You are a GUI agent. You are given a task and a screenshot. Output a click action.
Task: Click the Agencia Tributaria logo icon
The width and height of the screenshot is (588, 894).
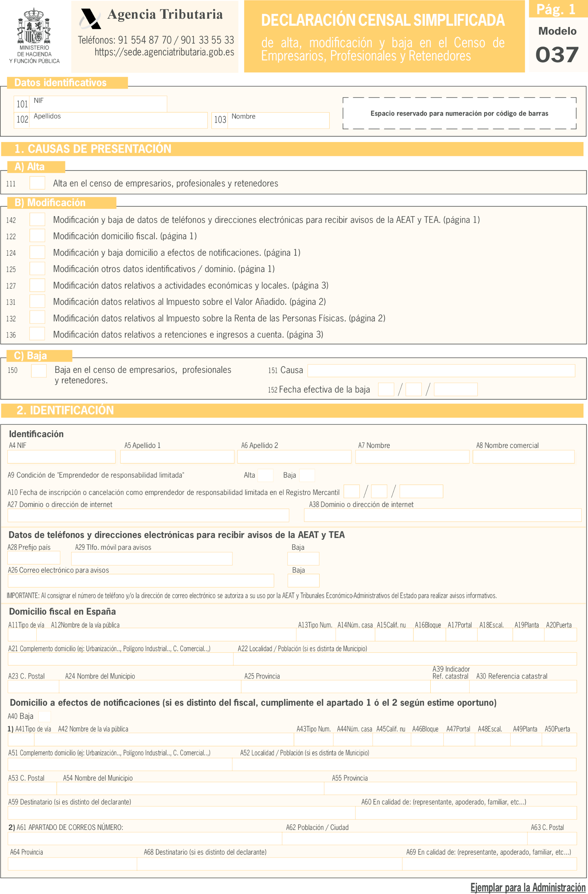coord(90,19)
